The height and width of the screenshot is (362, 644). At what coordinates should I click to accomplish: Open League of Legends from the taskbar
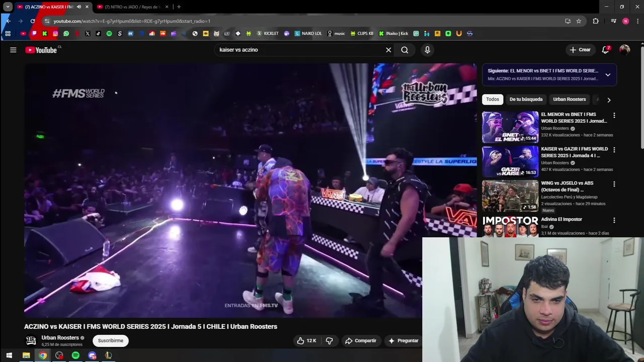pos(108,355)
